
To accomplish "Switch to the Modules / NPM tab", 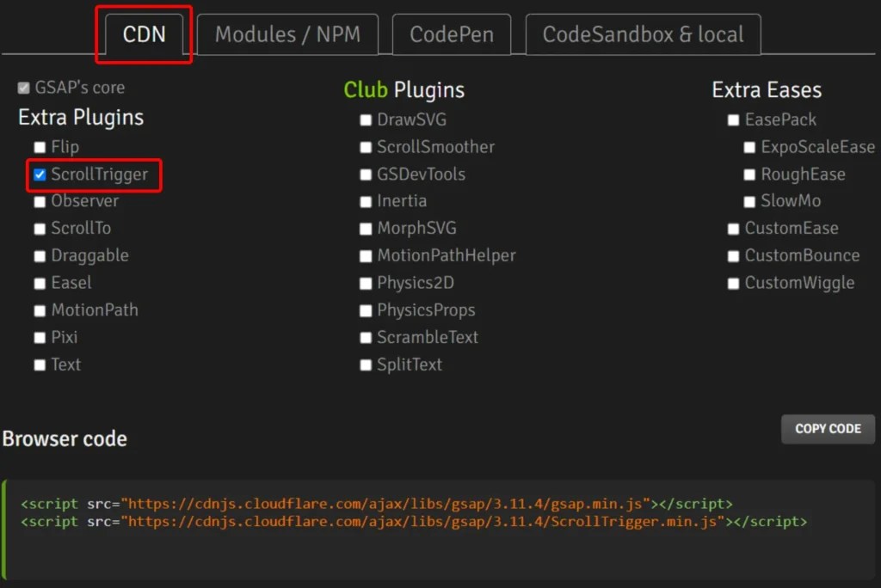I will [x=287, y=34].
